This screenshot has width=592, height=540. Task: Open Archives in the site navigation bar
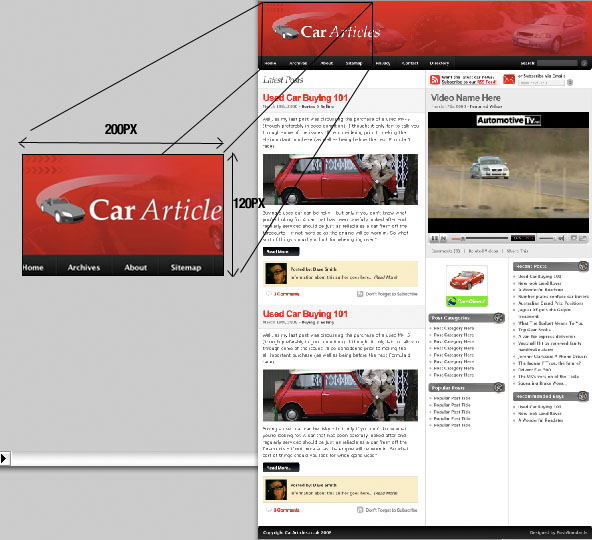tap(298, 63)
